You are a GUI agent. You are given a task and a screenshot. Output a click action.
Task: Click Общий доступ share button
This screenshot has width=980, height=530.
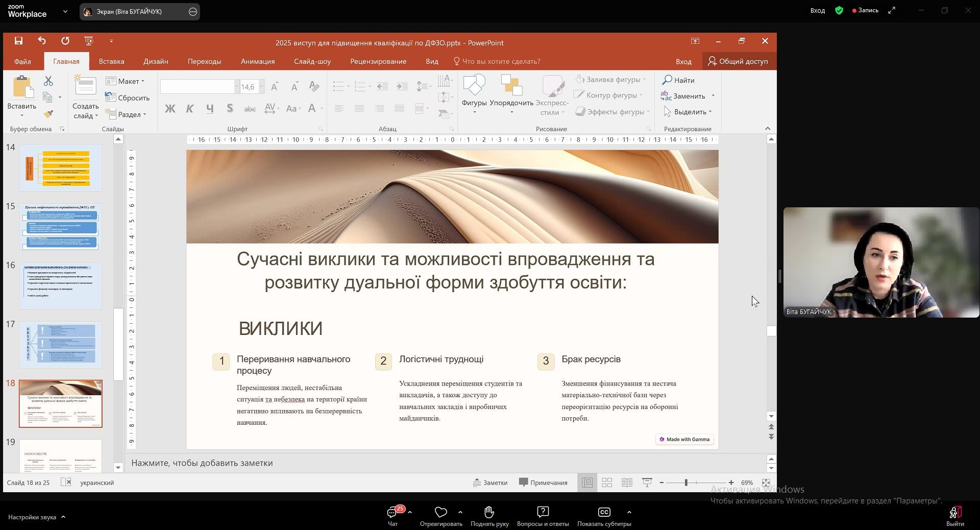pyautogui.click(x=738, y=61)
